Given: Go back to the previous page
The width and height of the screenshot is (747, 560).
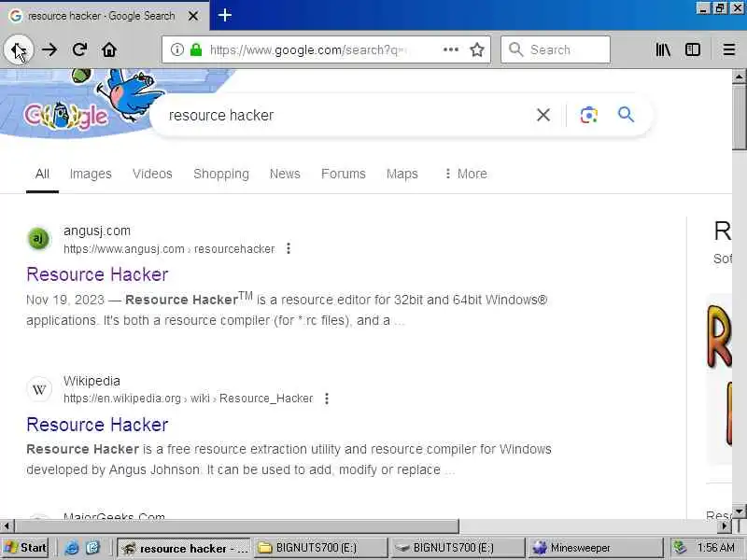Looking at the screenshot, I should [x=19, y=49].
